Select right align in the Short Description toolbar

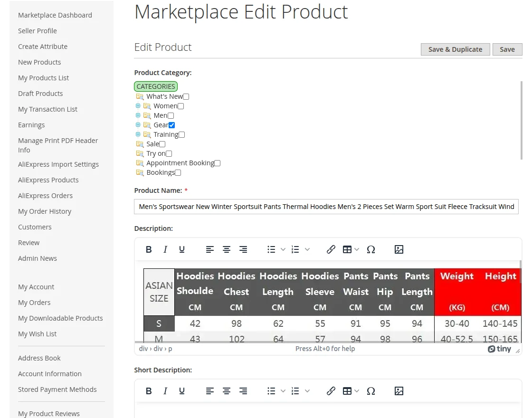click(243, 390)
